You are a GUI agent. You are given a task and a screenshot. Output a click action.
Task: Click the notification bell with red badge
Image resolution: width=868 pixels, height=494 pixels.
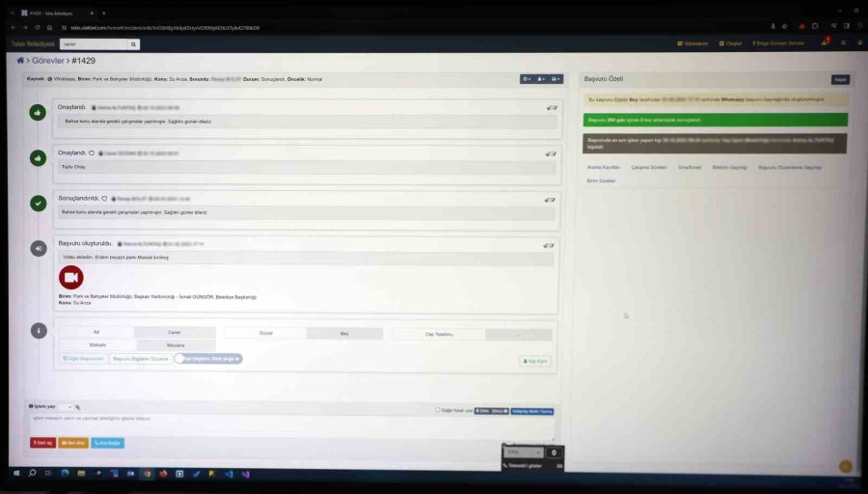coord(825,43)
